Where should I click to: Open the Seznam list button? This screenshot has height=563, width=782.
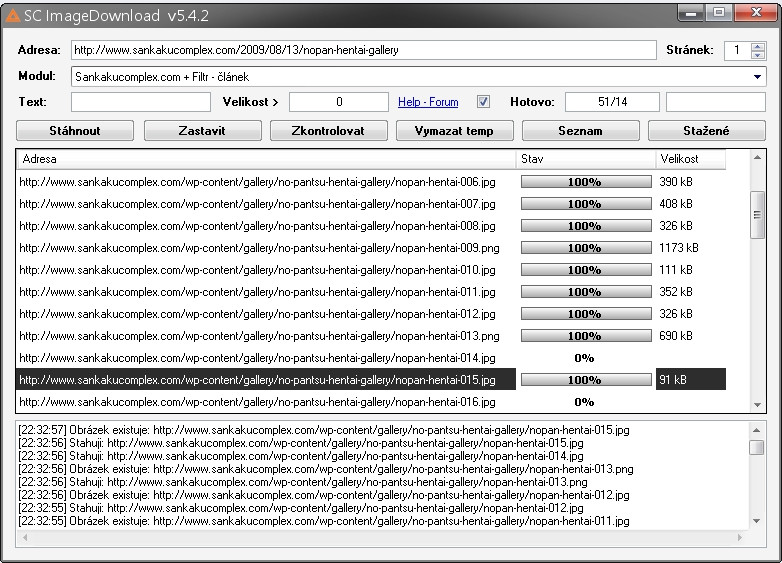[581, 131]
